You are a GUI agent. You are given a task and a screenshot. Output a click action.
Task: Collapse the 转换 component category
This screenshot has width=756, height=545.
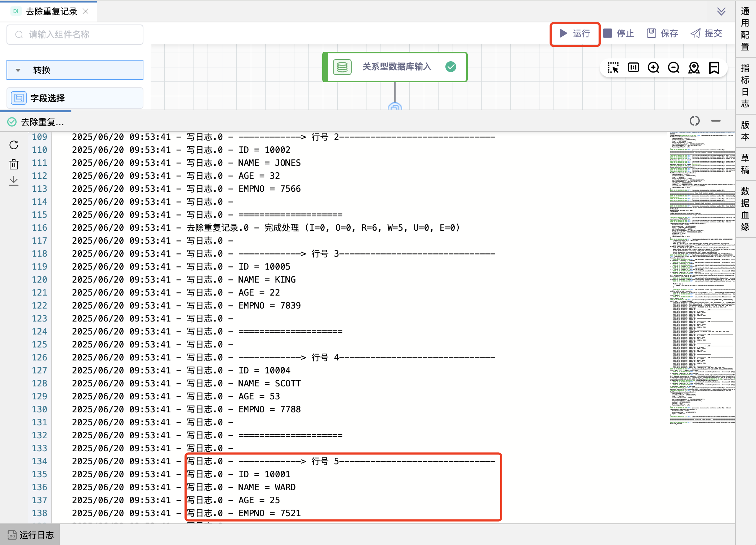[18, 70]
